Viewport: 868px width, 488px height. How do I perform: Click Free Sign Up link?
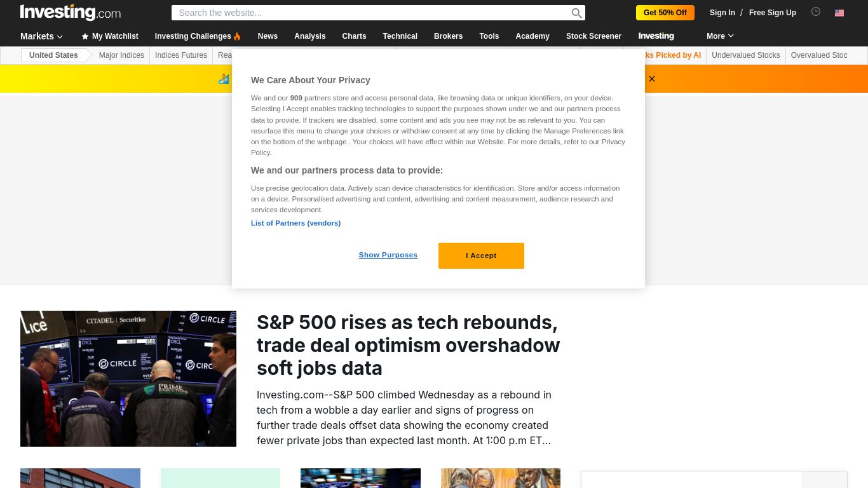(x=772, y=13)
